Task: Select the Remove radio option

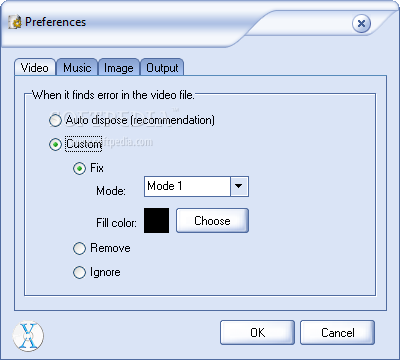Action: [x=79, y=248]
